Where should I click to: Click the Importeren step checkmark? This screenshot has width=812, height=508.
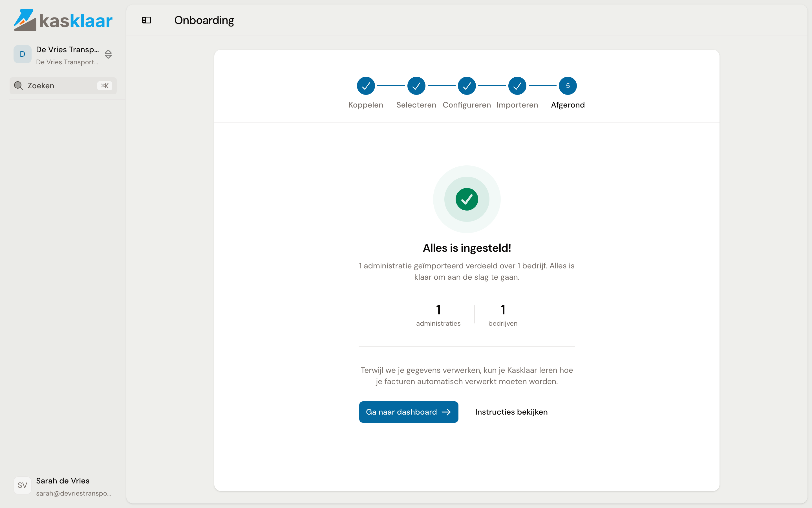coord(517,86)
